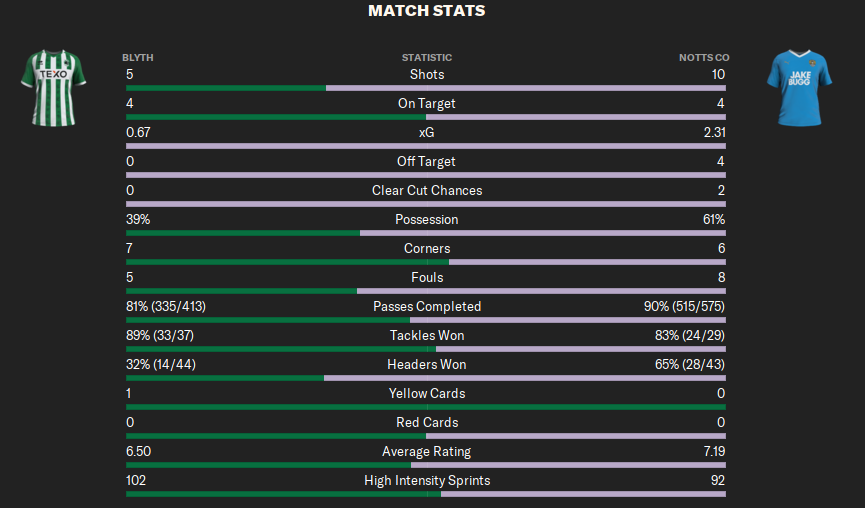Viewport: 865px width, 508px height.
Task: Click the Passes Completed label
Action: (x=426, y=306)
